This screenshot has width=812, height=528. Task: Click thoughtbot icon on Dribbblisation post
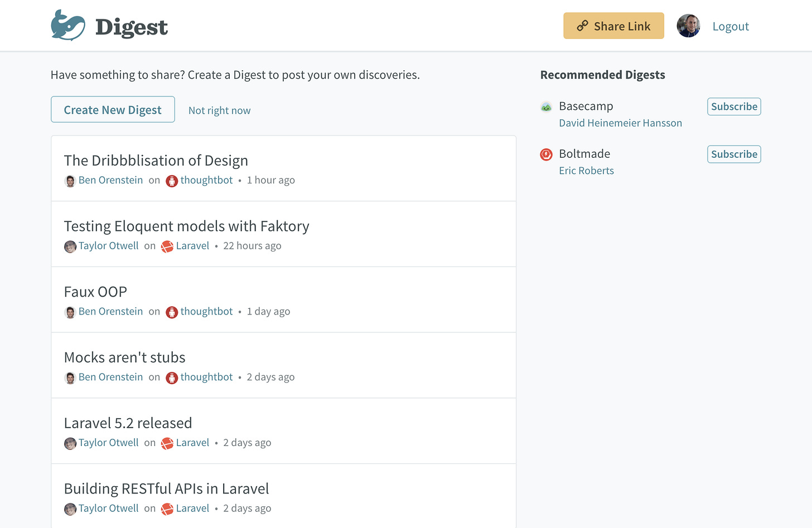pyautogui.click(x=172, y=181)
